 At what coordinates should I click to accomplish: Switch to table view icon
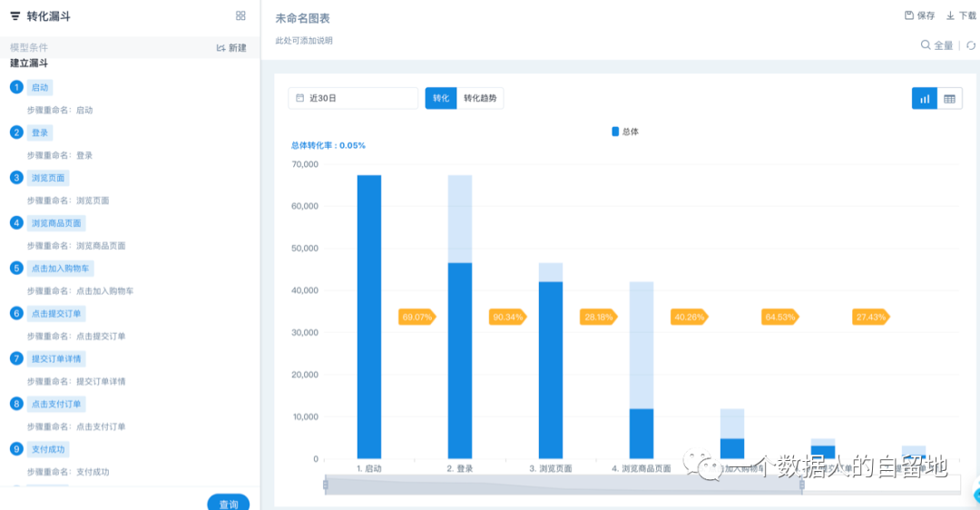click(950, 99)
